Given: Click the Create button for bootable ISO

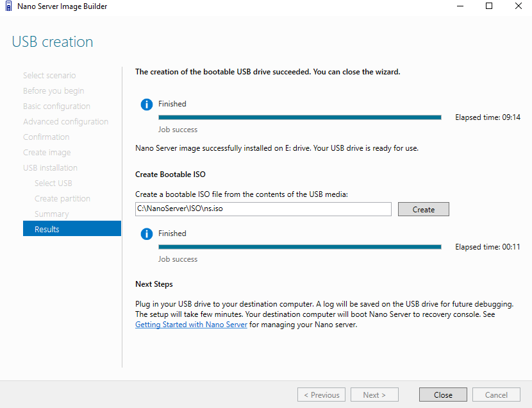Looking at the screenshot, I should pos(424,209).
